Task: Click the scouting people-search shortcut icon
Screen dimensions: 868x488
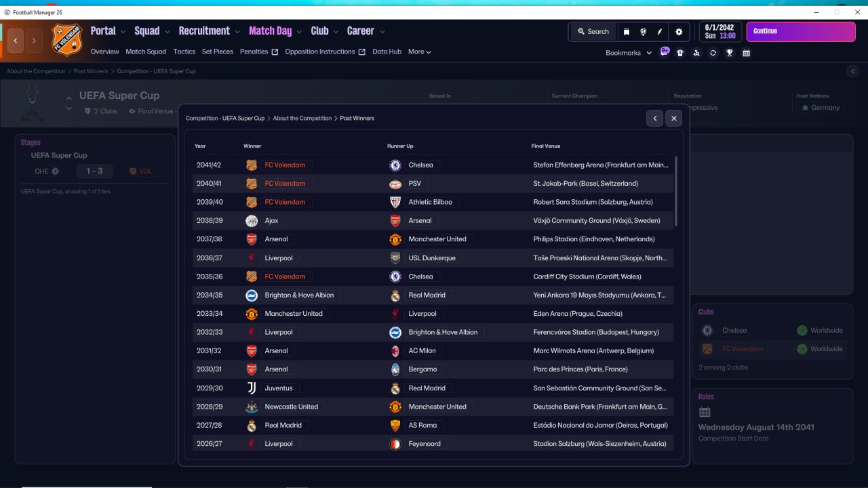Action: coord(696,53)
